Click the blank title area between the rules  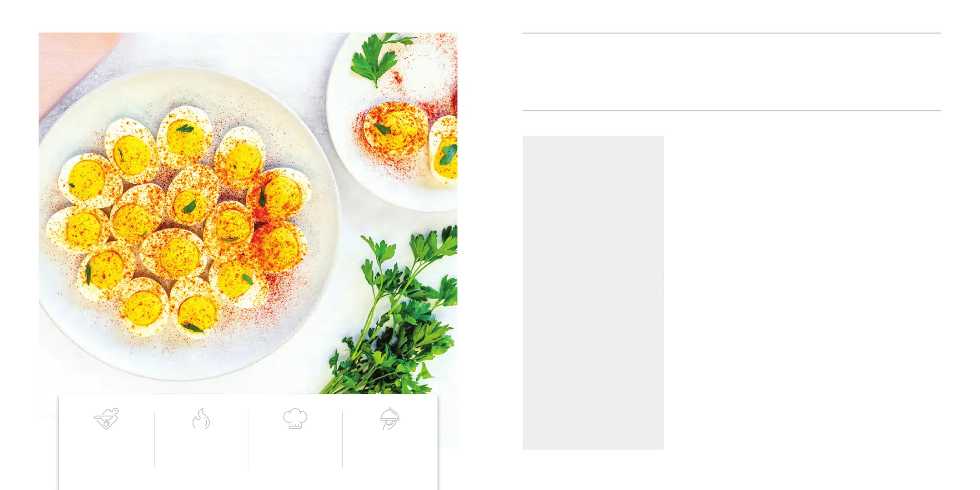pos(732,72)
